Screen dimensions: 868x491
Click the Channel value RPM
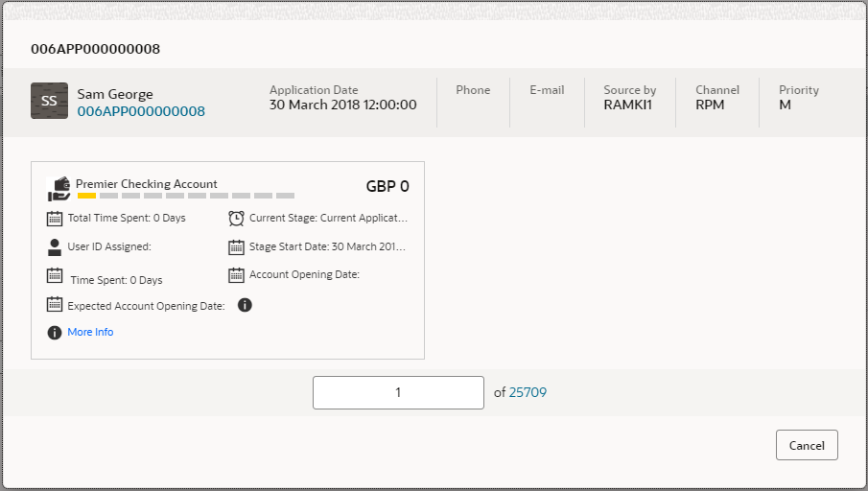[710, 105]
